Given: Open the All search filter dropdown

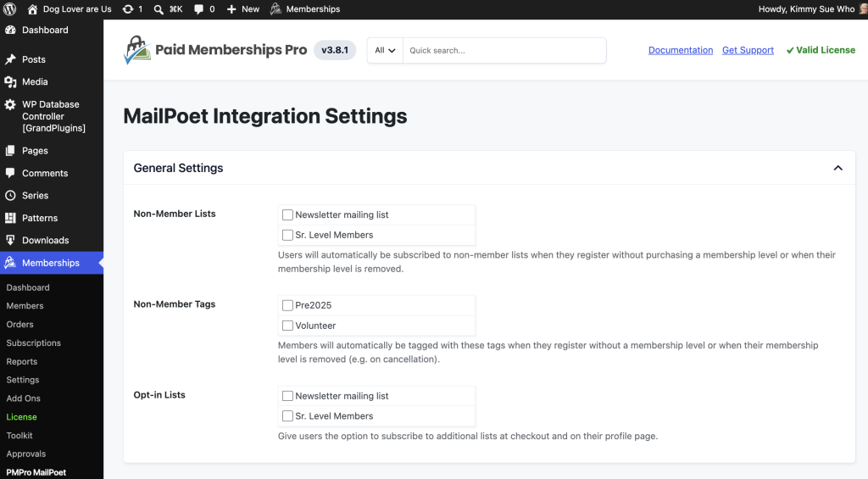Looking at the screenshot, I should click(385, 50).
